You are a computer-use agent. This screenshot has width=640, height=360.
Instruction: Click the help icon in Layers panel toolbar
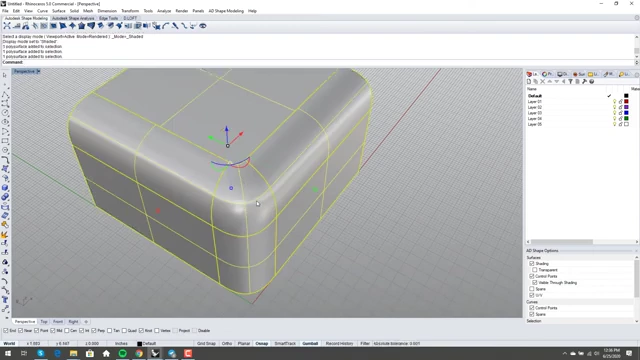click(x=591, y=82)
